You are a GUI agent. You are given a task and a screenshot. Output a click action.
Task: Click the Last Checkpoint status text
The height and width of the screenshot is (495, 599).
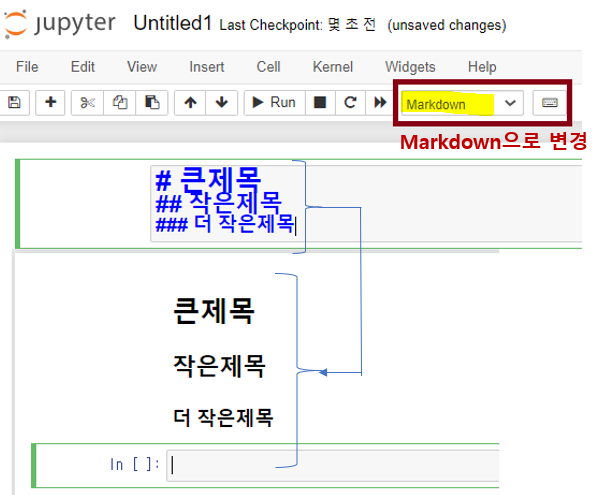[298, 25]
